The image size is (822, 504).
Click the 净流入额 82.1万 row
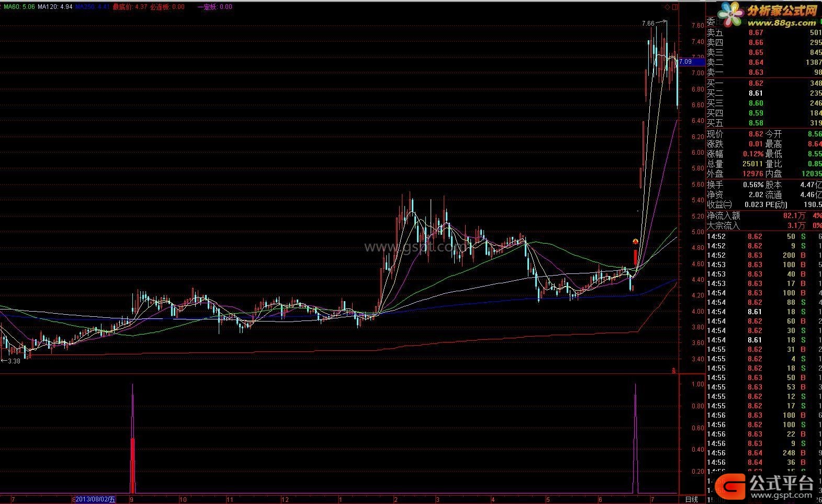click(x=764, y=215)
